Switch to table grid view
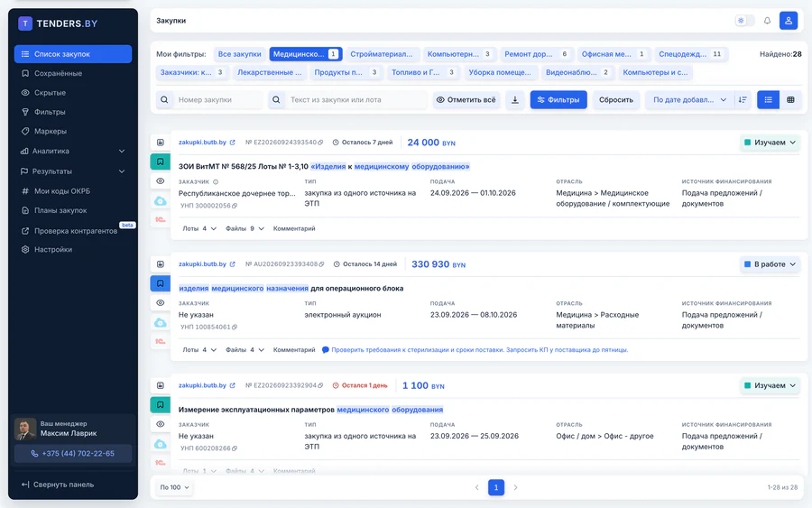The image size is (812, 508). (x=790, y=100)
